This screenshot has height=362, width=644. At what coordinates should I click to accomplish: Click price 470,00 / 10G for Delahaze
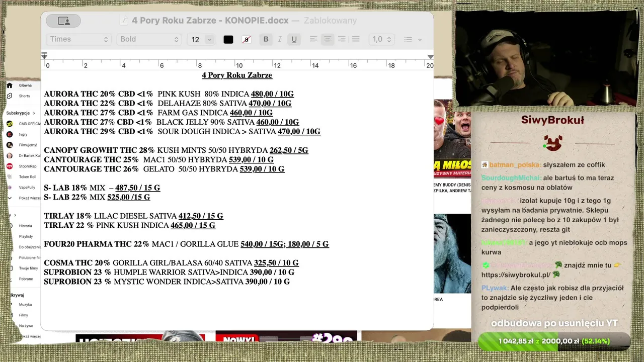270,104
